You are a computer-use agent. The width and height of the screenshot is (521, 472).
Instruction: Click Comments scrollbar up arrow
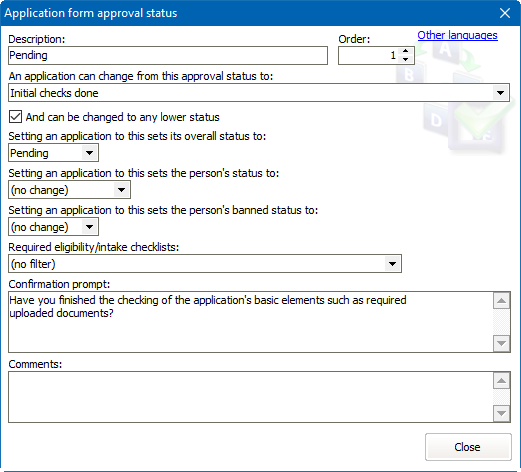pyautogui.click(x=501, y=381)
